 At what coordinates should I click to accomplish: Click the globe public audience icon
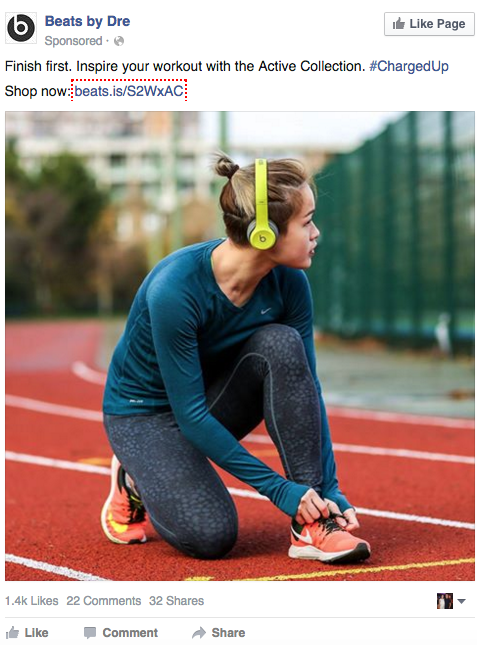pos(119,41)
